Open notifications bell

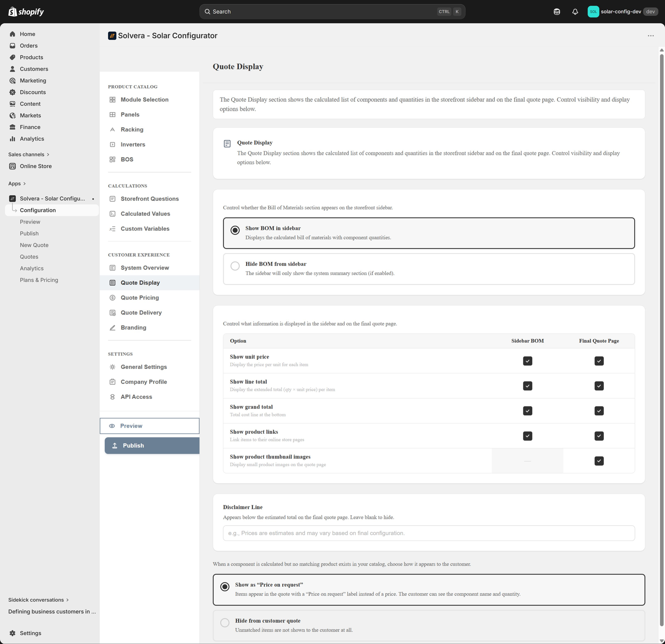point(575,12)
